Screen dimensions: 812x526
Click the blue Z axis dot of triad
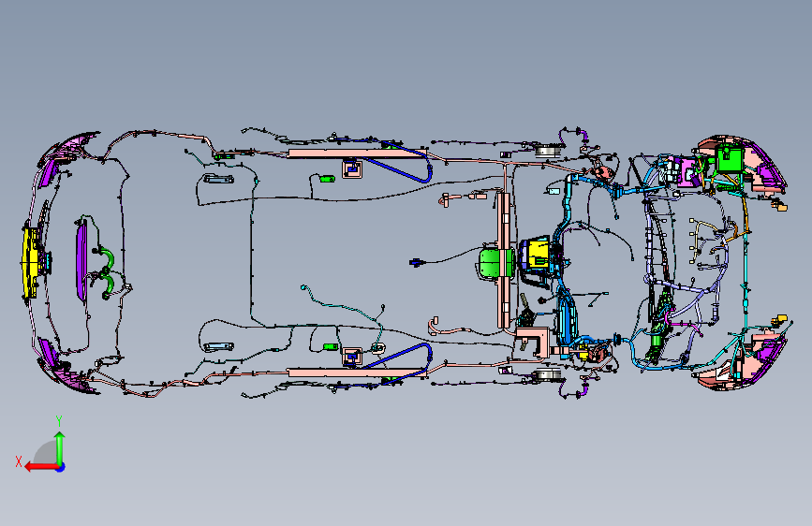coord(61,467)
